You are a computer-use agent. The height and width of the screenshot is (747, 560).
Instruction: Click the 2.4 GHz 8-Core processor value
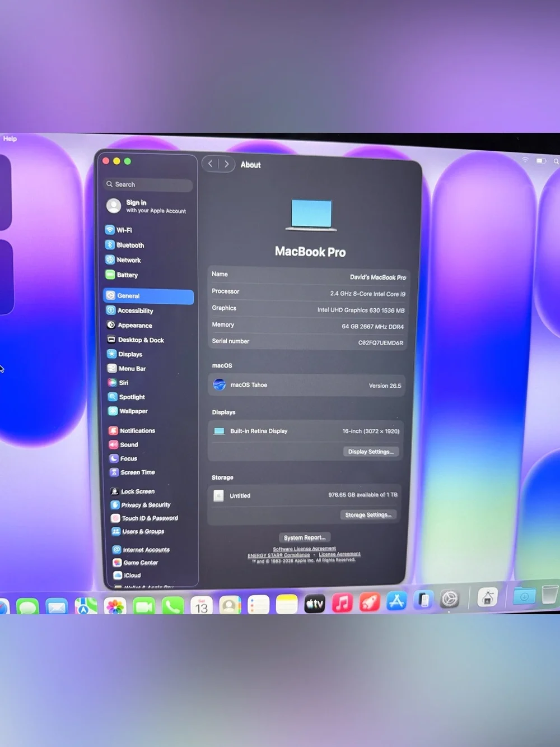(x=368, y=294)
